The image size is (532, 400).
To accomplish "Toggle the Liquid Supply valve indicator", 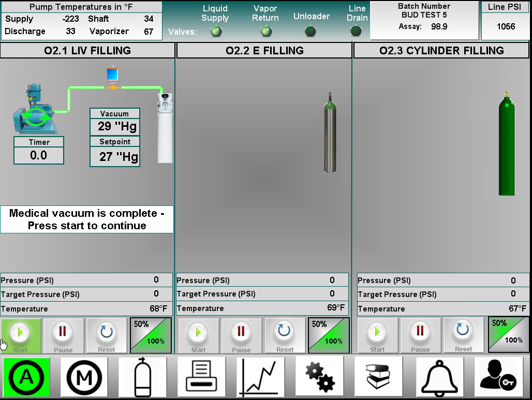I will pyautogui.click(x=216, y=32).
